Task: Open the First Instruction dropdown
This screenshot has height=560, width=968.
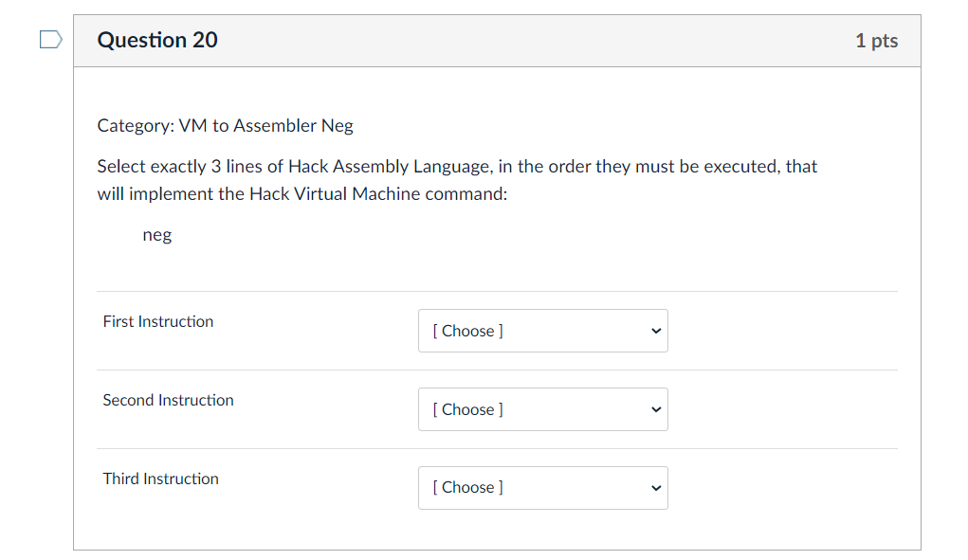Action: (542, 331)
